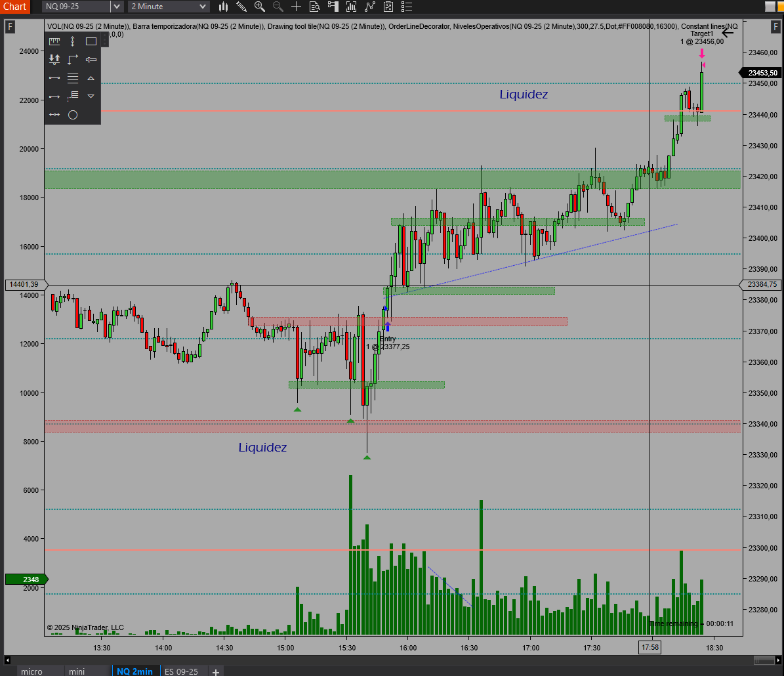
Task: Open the Indicators icon
Action: pos(370,7)
